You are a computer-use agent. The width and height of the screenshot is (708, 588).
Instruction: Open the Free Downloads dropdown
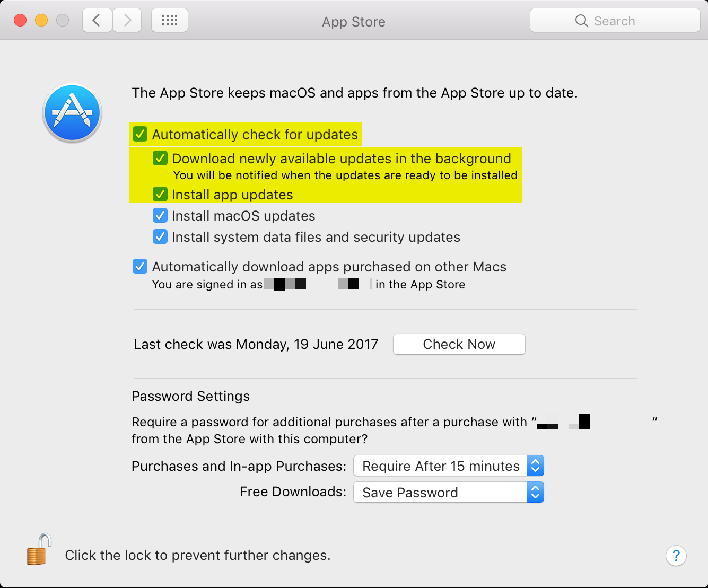[449, 492]
